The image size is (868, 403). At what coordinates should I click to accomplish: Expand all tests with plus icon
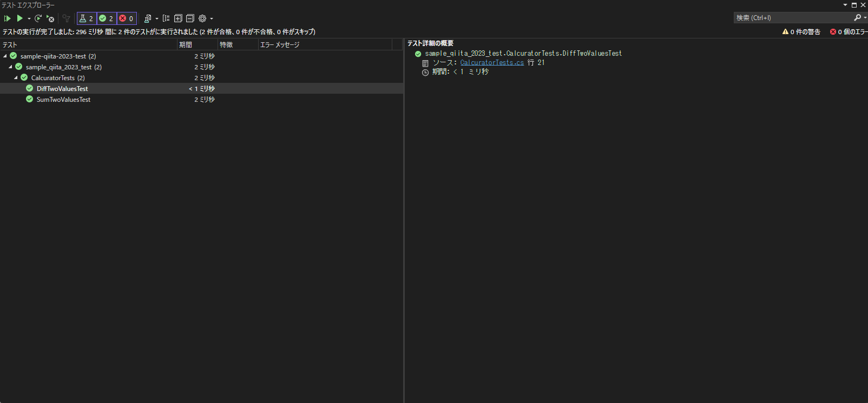coord(178,18)
